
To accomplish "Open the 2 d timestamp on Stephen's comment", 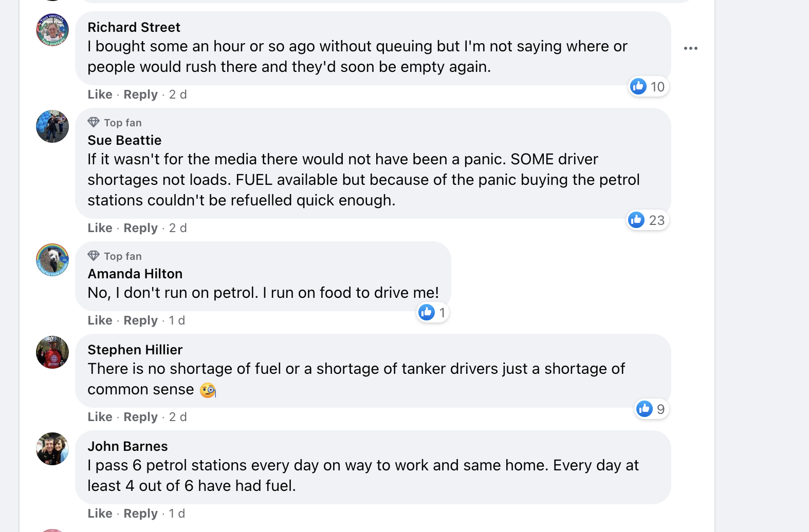I will point(178,417).
